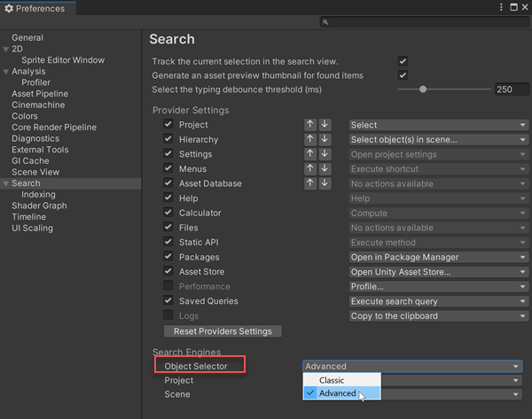This screenshot has width=532, height=419.
Task: Collapse the Analysis category in sidebar
Action: pos(6,72)
